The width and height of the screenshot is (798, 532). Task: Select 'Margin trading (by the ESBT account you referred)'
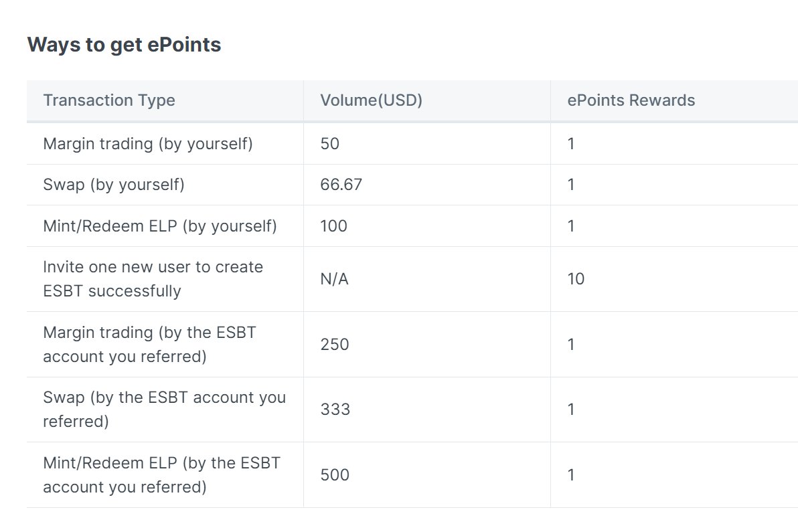(x=150, y=345)
